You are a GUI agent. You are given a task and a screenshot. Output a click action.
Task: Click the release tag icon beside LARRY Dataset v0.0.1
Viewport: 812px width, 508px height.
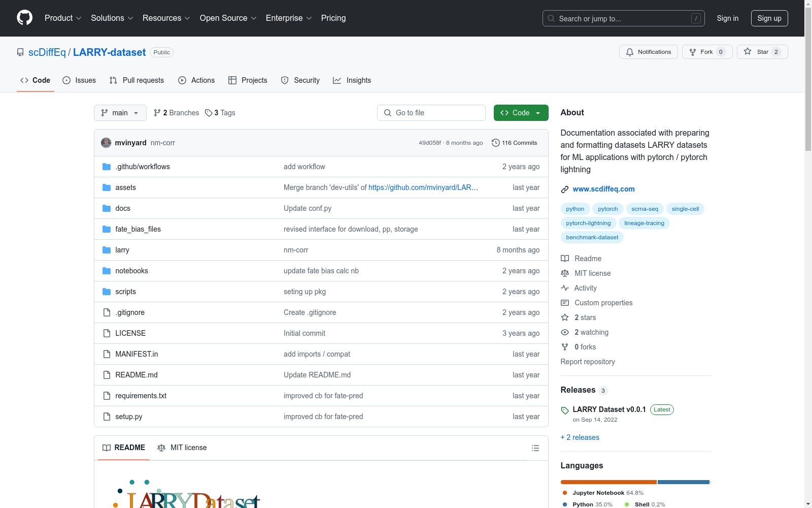pos(565,410)
